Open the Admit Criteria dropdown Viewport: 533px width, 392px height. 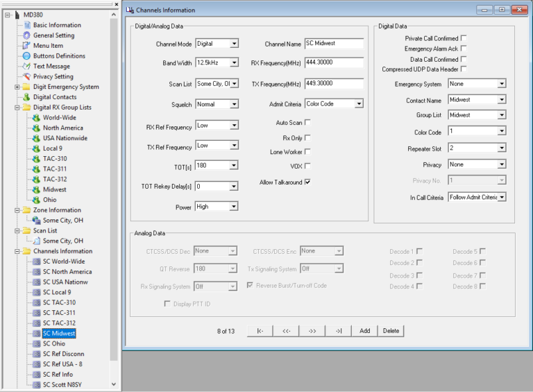(359, 103)
